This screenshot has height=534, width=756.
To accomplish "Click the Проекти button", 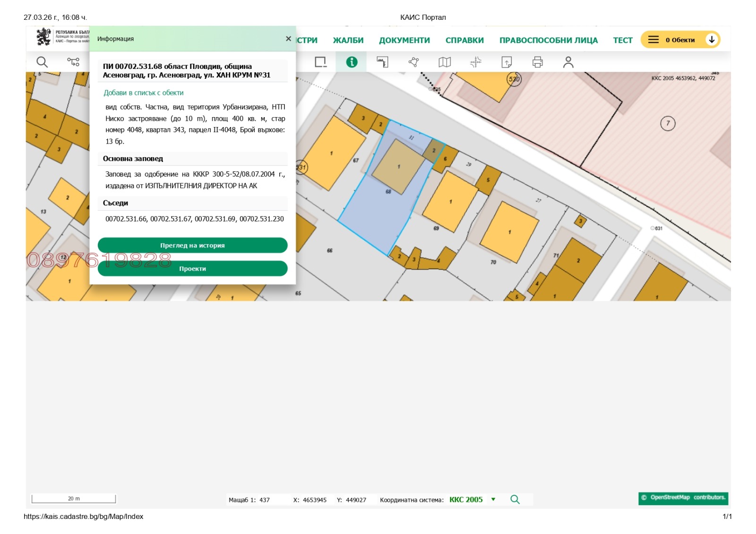I will pyautogui.click(x=192, y=269).
